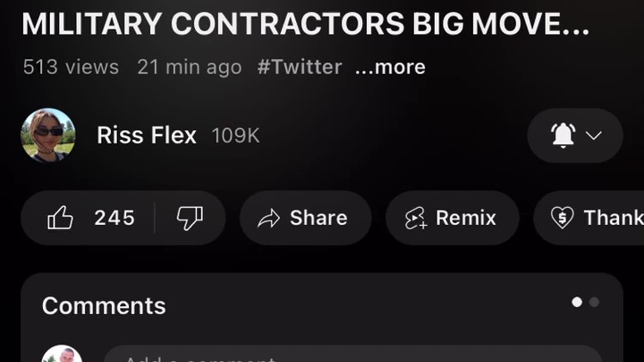
Task: Tap the thumbs-down dislike icon
Action: click(189, 218)
